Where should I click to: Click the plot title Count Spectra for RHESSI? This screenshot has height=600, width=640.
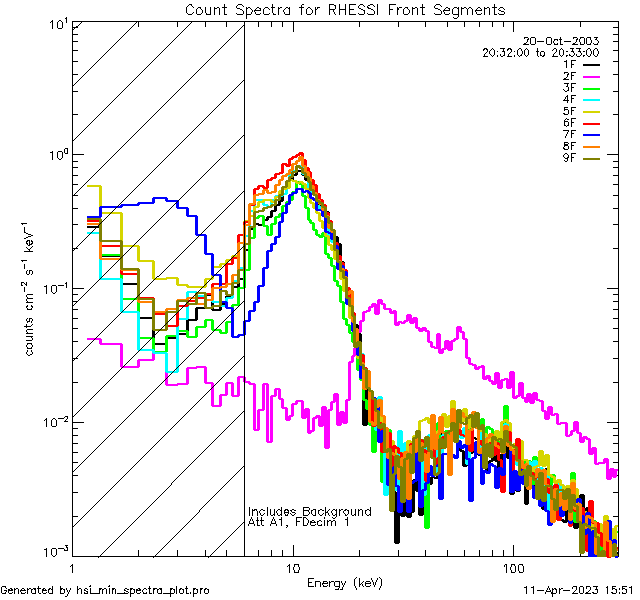[x=345, y=9]
